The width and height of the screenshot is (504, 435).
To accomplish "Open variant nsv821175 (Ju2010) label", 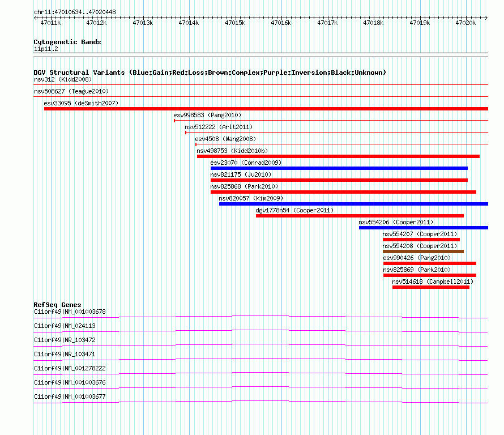I will 241,174.
